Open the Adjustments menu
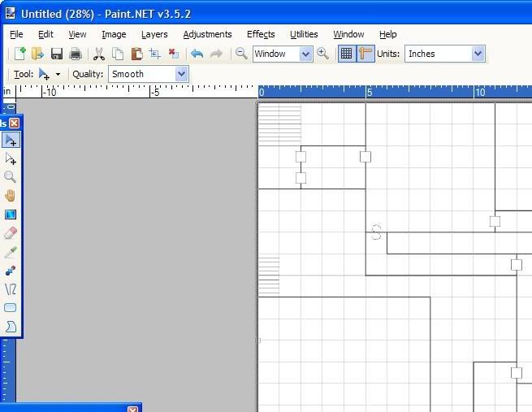Image resolution: width=532 pixels, height=412 pixels. [x=207, y=34]
